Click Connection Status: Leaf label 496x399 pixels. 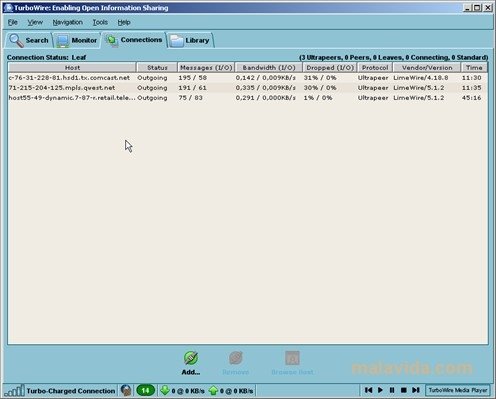[46, 57]
